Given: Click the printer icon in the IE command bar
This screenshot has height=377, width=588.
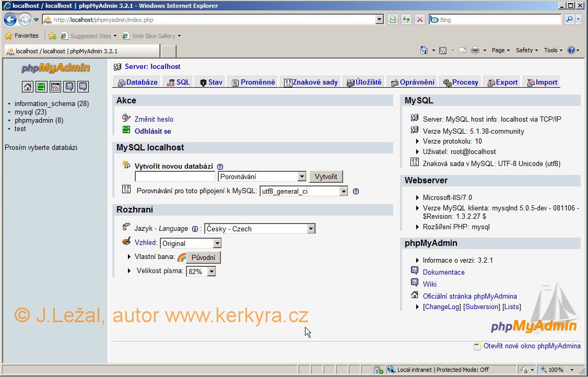Looking at the screenshot, I should (475, 50).
